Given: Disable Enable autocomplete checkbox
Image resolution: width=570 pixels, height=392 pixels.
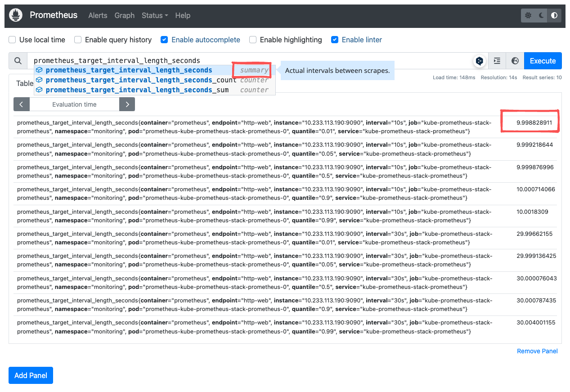Looking at the screenshot, I should pos(165,40).
